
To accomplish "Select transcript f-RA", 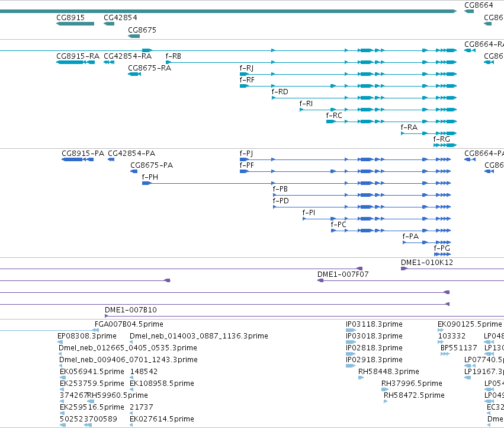I will click(429, 133).
